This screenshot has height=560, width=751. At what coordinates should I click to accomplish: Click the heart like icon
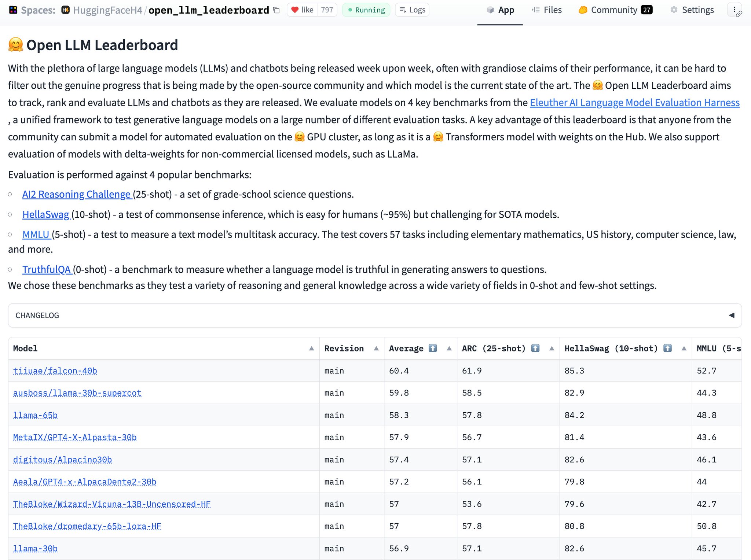pos(294,10)
